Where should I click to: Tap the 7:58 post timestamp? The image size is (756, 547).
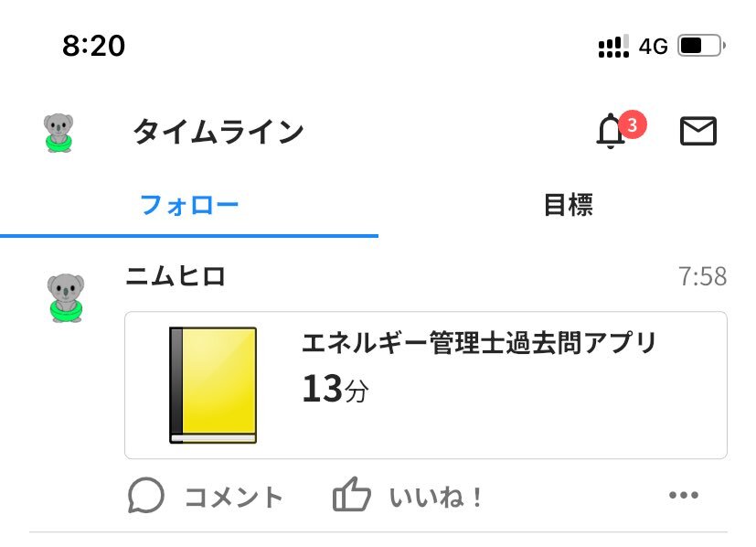(x=702, y=276)
